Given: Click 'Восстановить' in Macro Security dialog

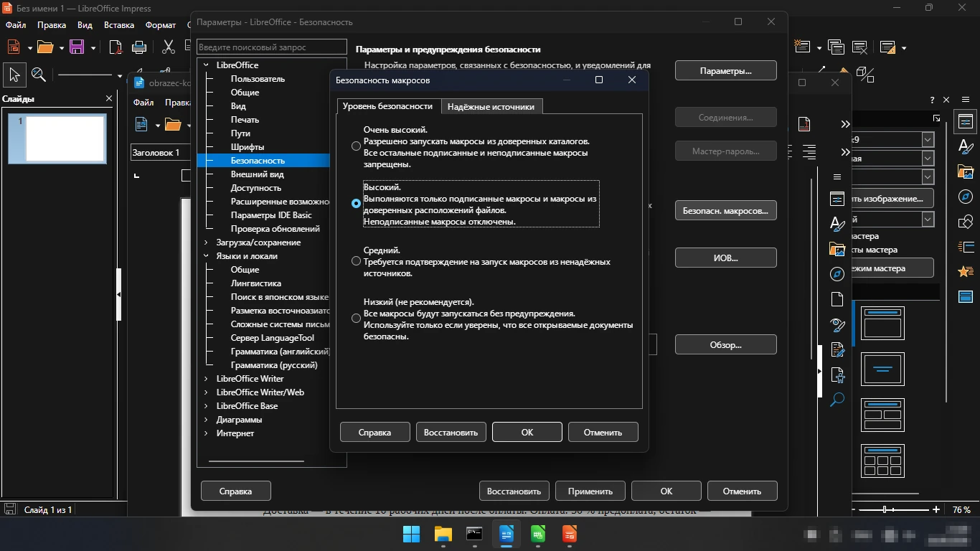Looking at the screenshot, I should coord(451,432).
